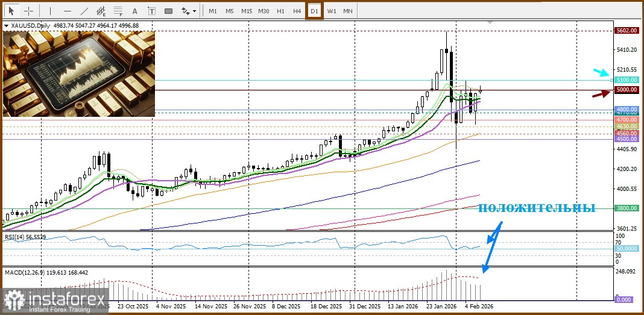This screenshot has width=644, height=315.
Task: Click the 4 Nov 2025 date label
Action: point(171,306)
